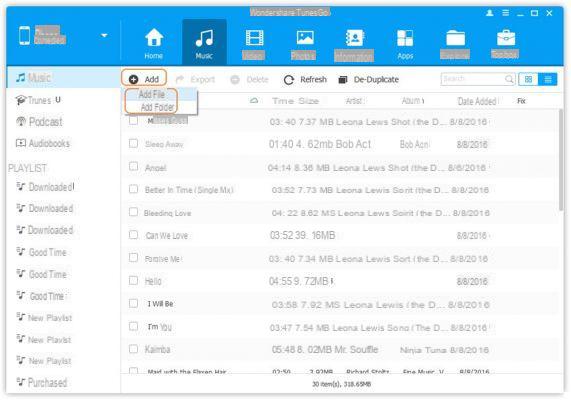This screenshot has height=400, width=571.
Task: Click the Refresh button
Action: [305, 79]
